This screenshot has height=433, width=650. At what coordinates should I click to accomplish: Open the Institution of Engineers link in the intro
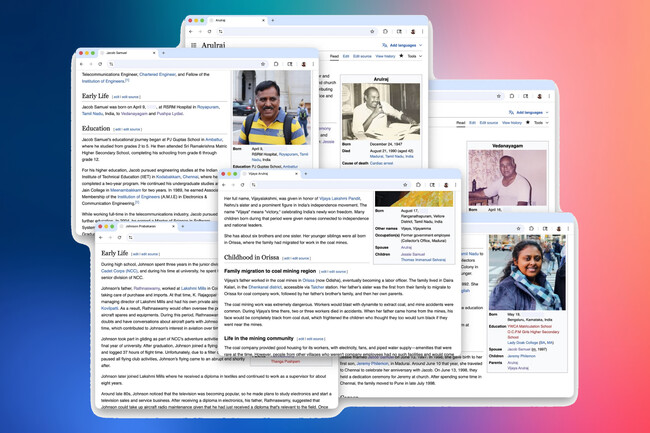(x=103, y=81)
